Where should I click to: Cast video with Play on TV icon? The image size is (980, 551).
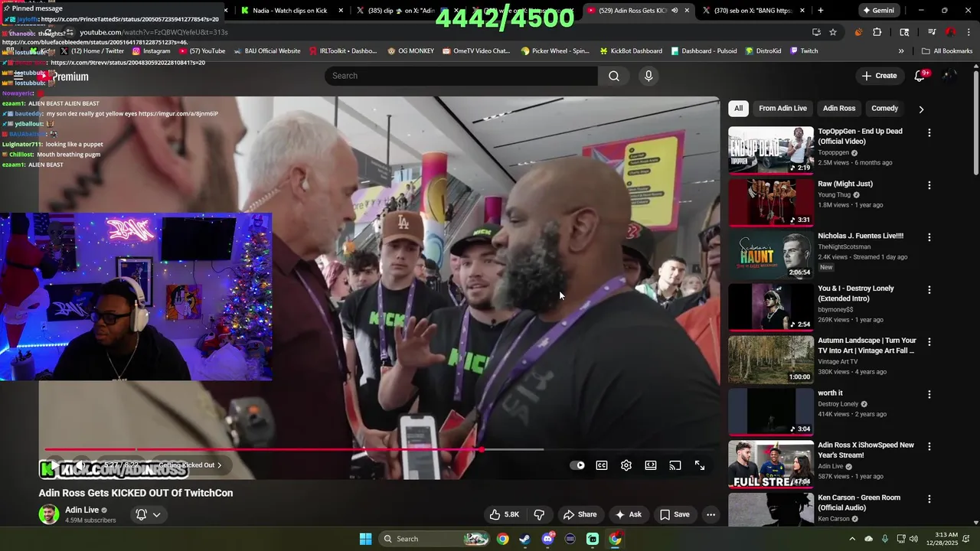[675, 465]
